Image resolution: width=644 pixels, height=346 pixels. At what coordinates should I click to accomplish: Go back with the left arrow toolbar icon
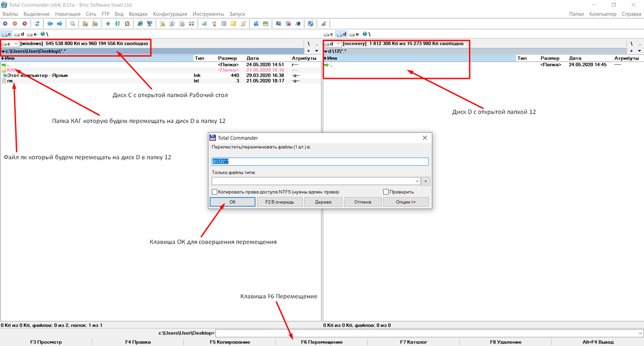coord(50,24)
